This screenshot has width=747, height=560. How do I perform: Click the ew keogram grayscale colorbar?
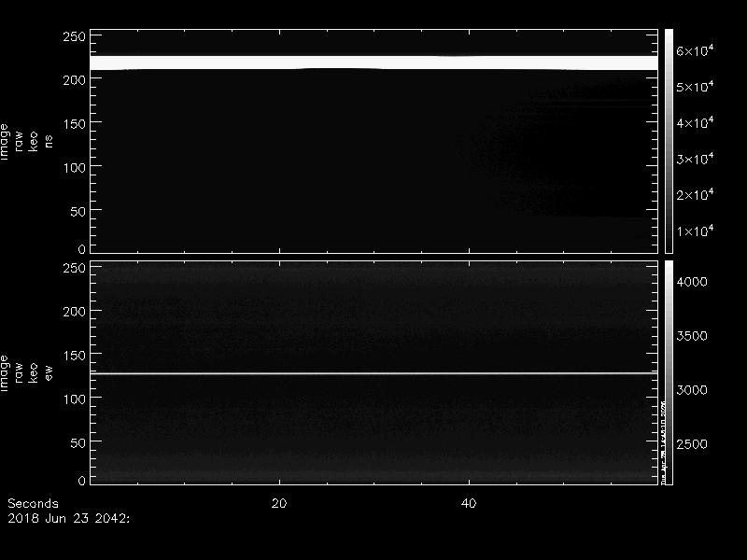pyautogui.click(x=669, y=372)
